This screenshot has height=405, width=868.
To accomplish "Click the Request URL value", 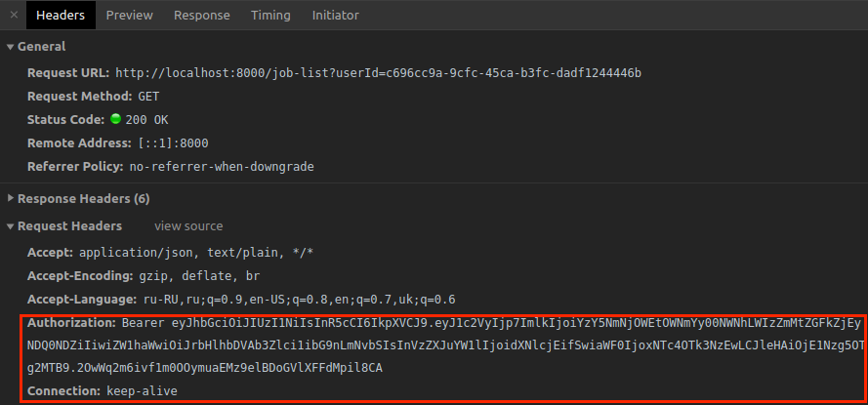I will [377, 73].
